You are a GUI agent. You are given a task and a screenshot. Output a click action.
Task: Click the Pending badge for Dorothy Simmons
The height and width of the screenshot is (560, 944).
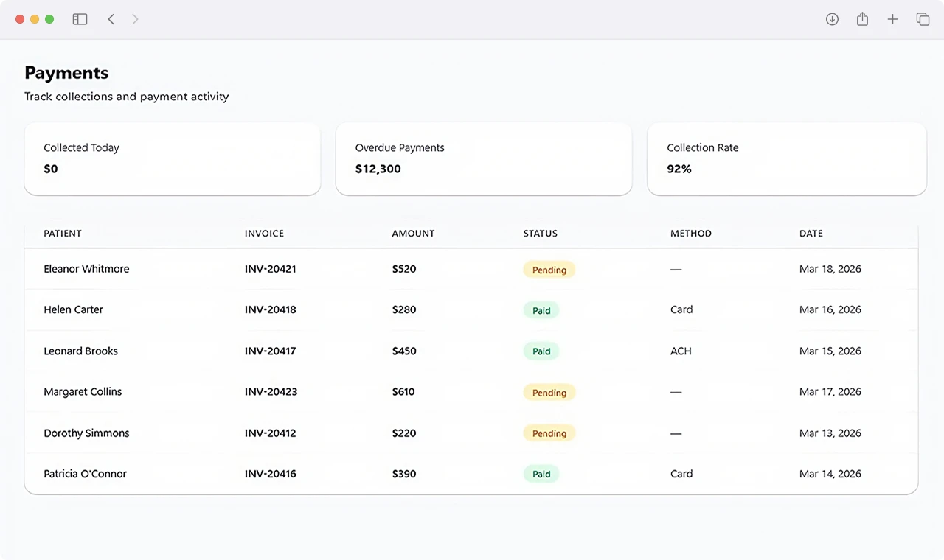pos(549,433)
